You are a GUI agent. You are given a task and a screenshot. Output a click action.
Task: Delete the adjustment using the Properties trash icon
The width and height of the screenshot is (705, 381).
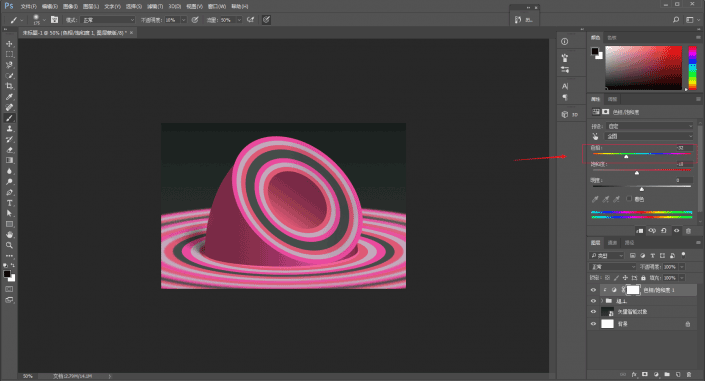click(688, 231)
